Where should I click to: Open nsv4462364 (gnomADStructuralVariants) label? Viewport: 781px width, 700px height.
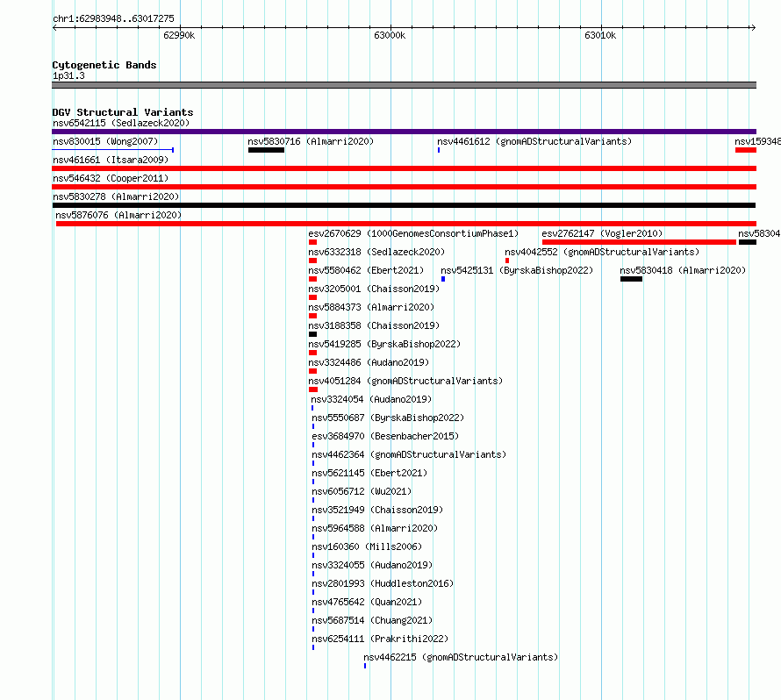(x=409, y=454)
